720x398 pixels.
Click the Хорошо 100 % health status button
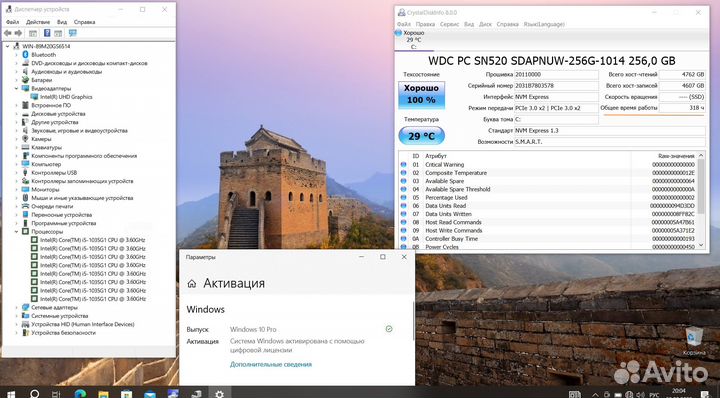(421, 95)
